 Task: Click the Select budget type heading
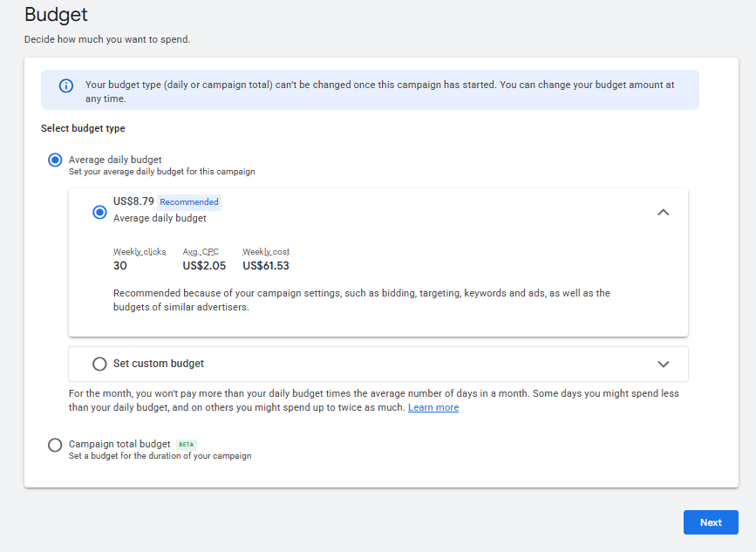83,128
